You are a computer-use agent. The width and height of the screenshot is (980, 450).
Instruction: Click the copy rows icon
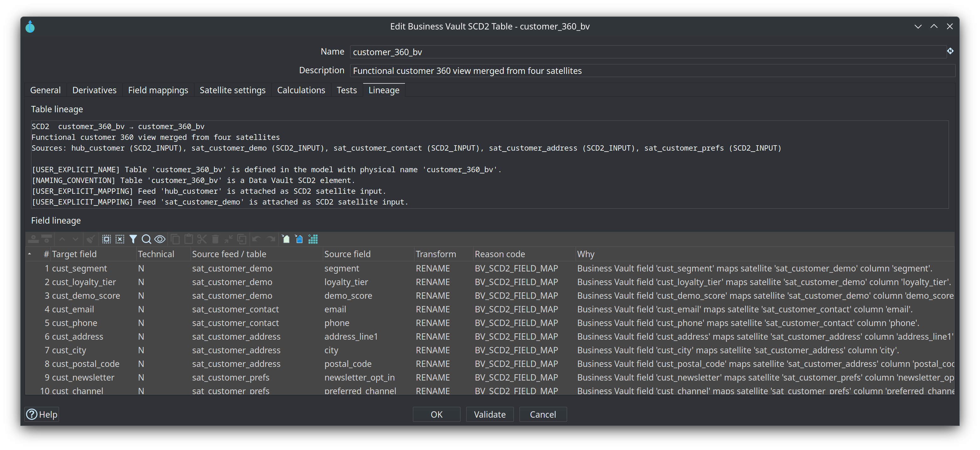pos(175,239)
